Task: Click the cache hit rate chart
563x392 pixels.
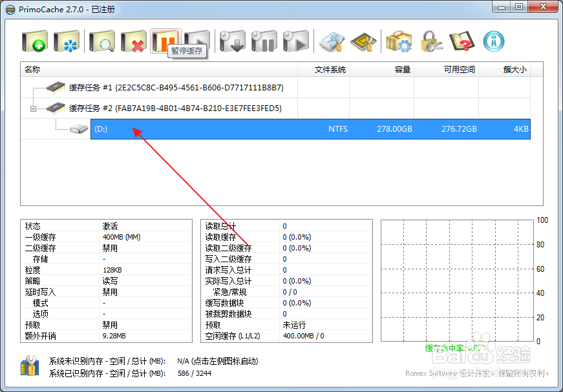Action: (457, 280)
